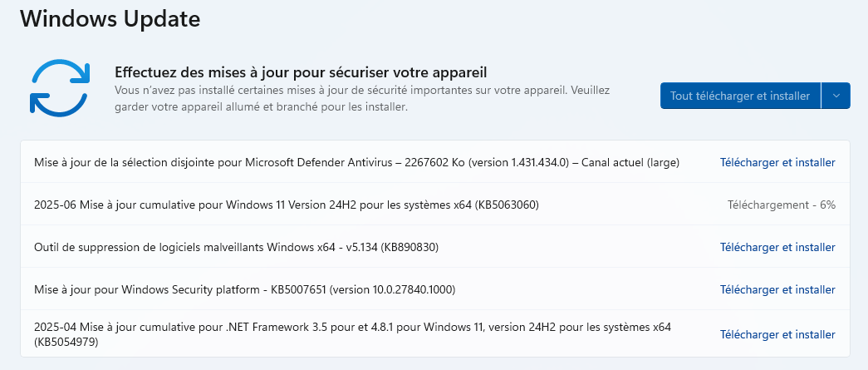
Task: Select the Defender Antivirus update entry text
Action: click(356, 162)
